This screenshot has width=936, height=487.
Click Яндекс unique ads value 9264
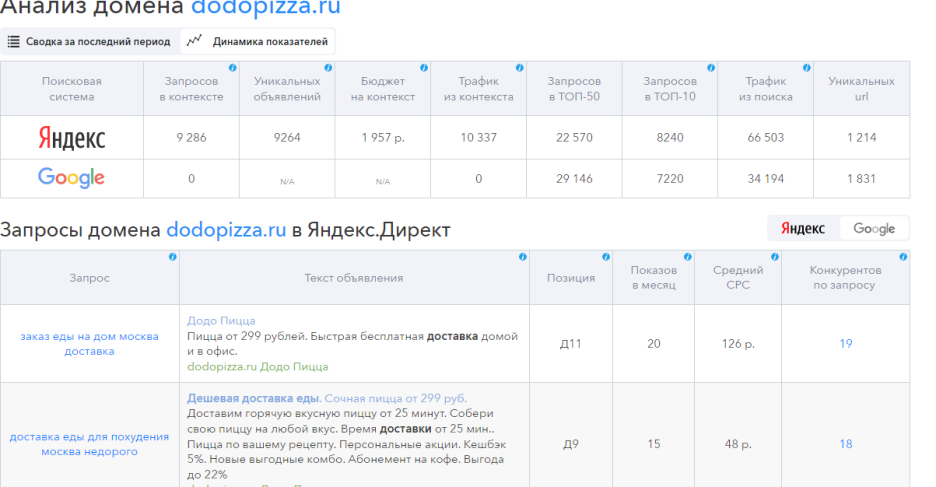point(287,137)
